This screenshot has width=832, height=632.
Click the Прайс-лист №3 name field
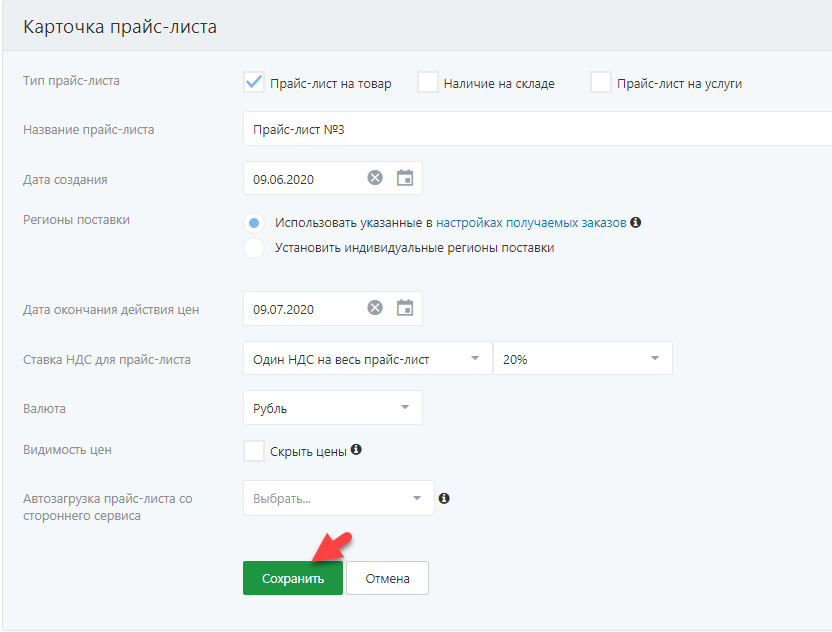point(536,129)
